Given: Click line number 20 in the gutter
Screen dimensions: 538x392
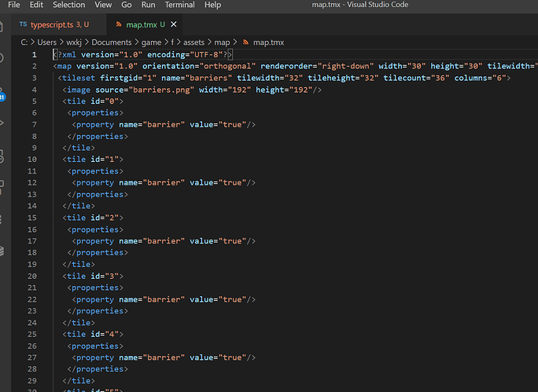Looking at the screenshot, I should [32, 276].
